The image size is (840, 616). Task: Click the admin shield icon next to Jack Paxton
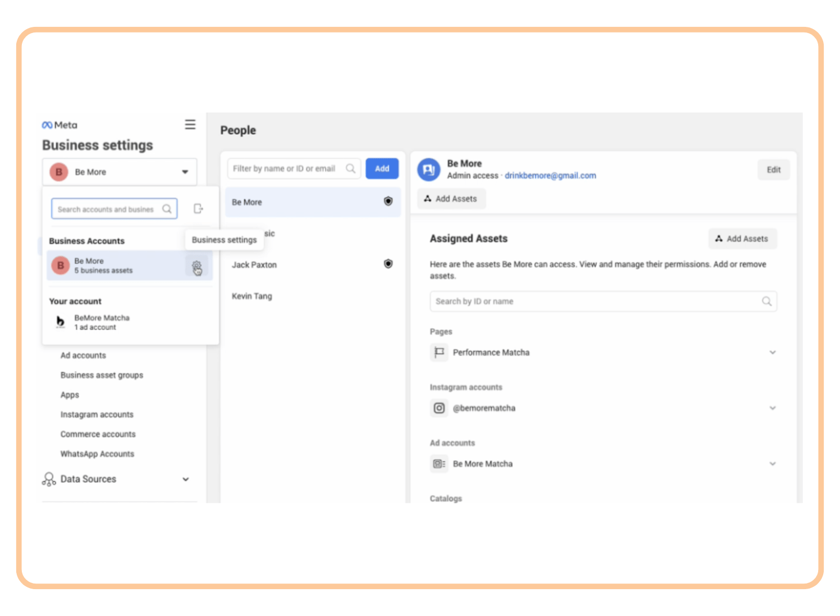[388, 264]
